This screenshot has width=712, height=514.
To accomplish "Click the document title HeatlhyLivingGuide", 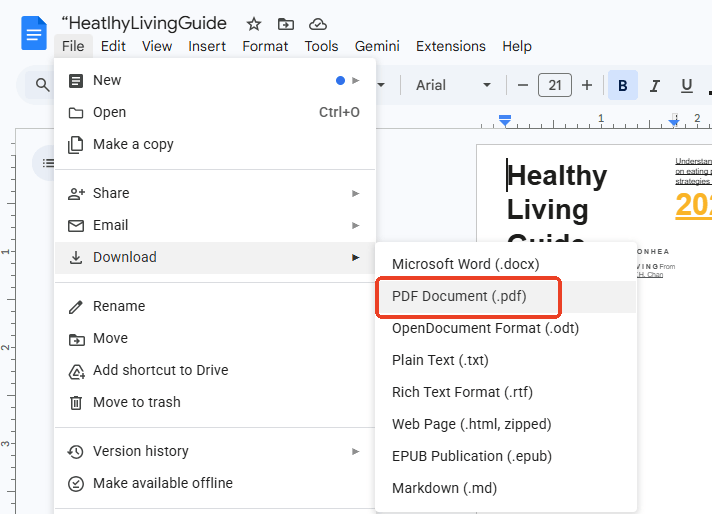I will [144, 23].
